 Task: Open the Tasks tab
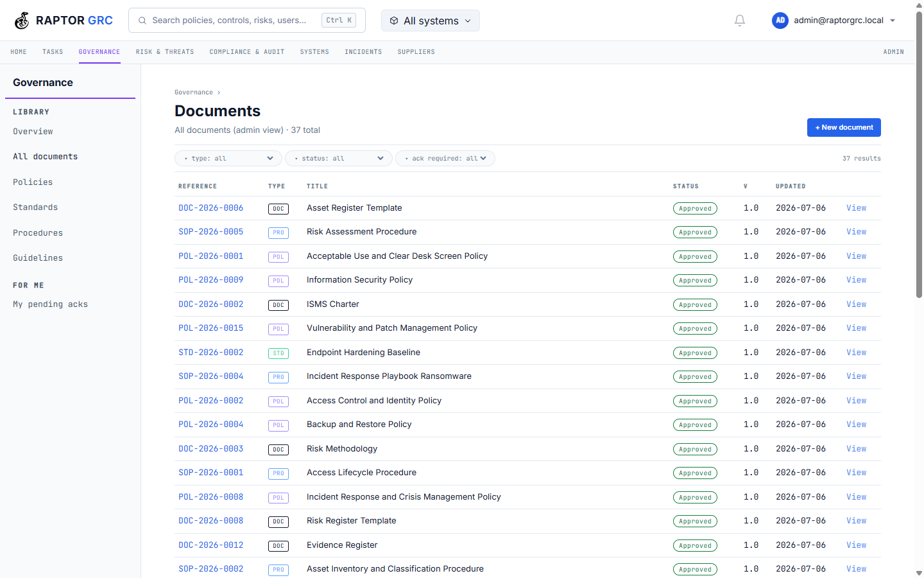coord(53,52)
